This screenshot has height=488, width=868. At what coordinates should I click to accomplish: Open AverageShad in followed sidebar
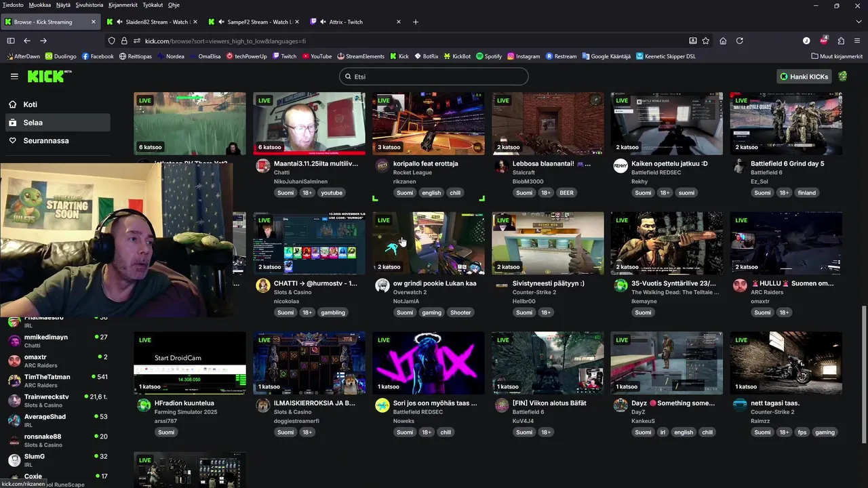coord(58,420)
